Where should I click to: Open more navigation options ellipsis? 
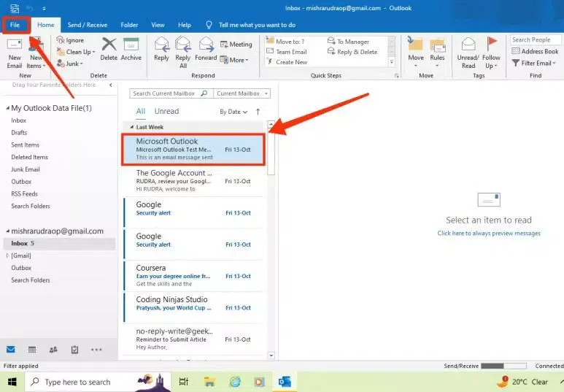coord(96,350)
